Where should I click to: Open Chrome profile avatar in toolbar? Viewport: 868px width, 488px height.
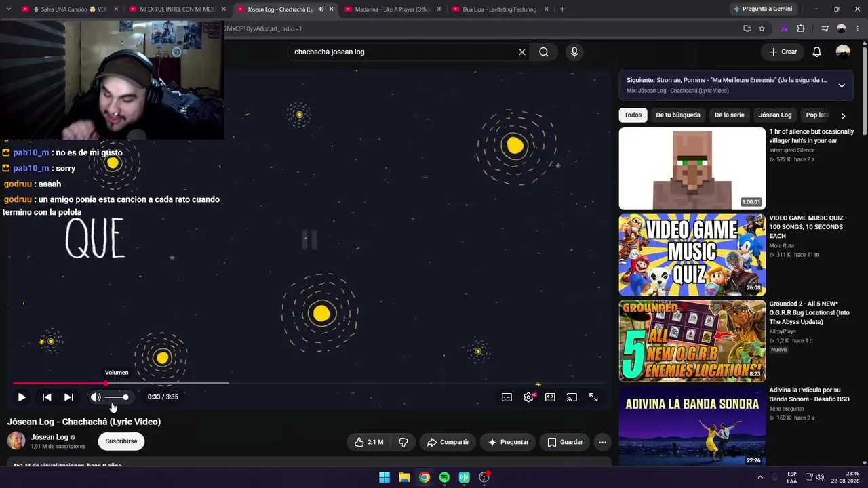[842, 28]
